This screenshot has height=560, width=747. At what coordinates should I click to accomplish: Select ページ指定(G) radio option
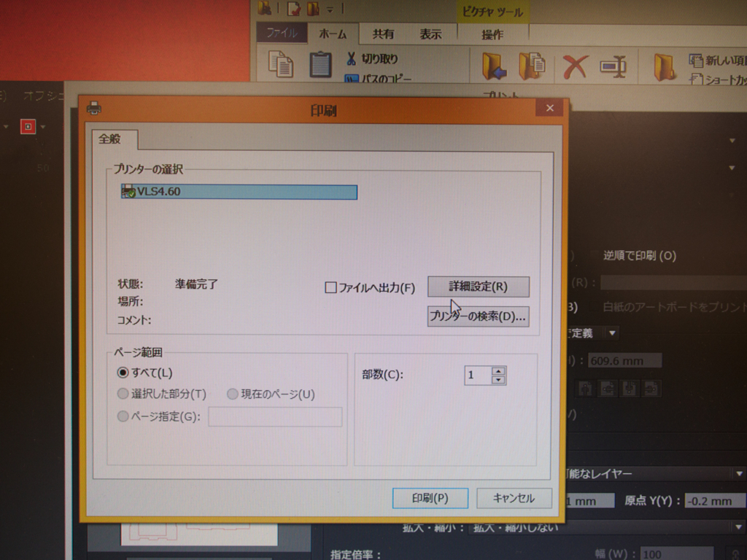[x=123, y=416]
